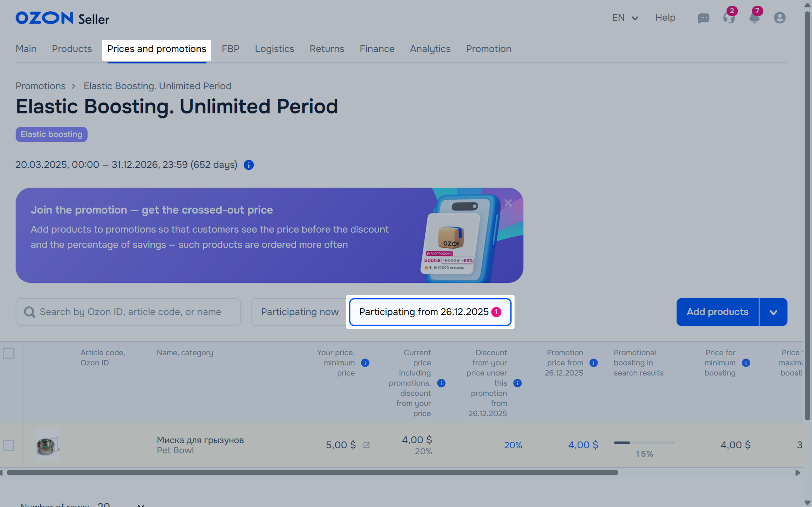The image size is (812, 507).
Task: Expand the Add products arrow dropdown
Action: (x=773, y=312)
